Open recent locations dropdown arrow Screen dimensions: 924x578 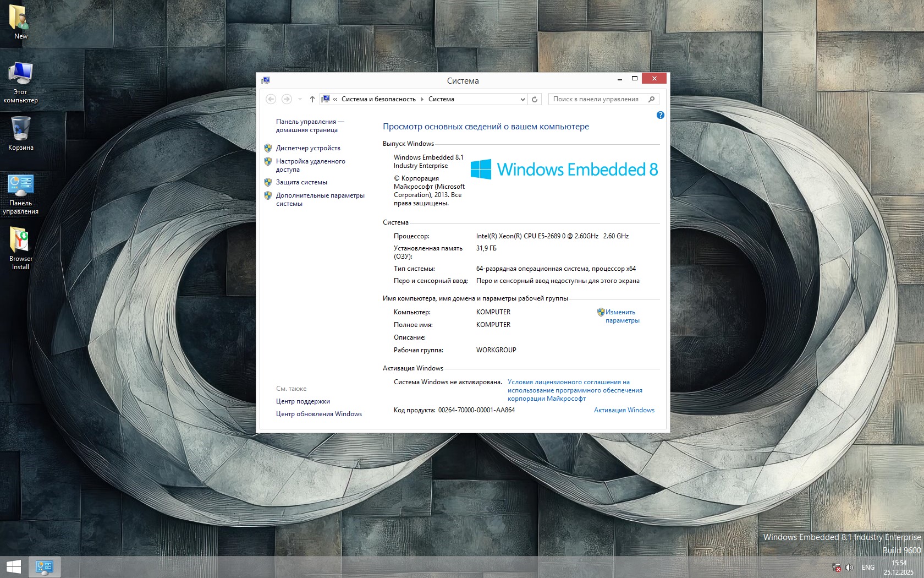(300, 99)
